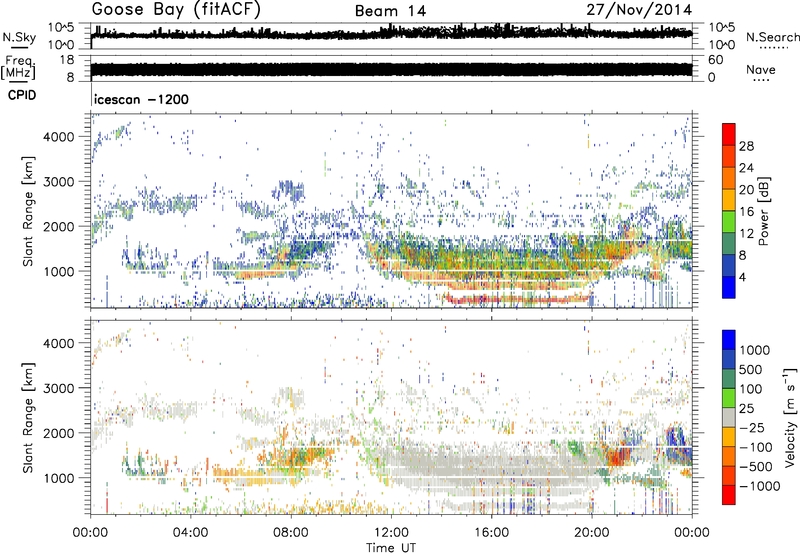Click the power colorbar's red top segment

tap(729, 134)
